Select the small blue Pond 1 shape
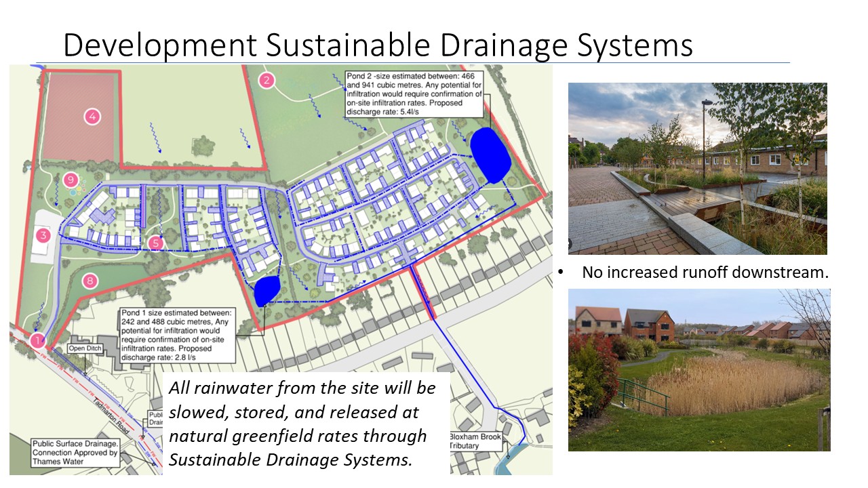This screenshot has height=488, width=868. tap(267, 291)
